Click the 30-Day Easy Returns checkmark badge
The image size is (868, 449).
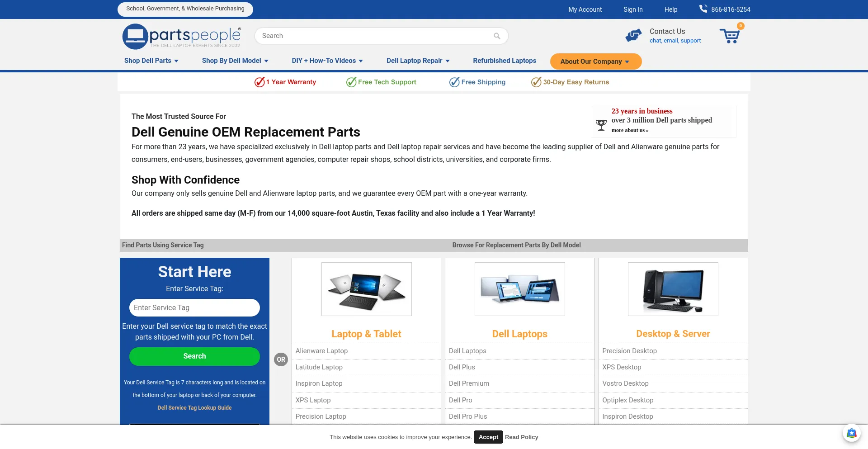click(x=536, y=82)
